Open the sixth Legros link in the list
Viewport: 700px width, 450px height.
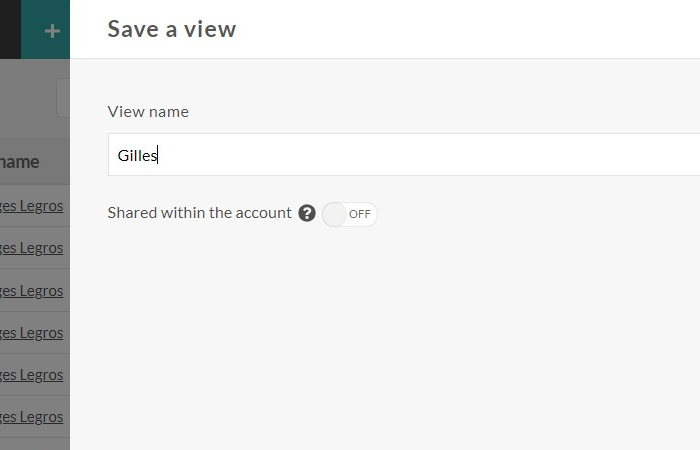tap(32, 417)
